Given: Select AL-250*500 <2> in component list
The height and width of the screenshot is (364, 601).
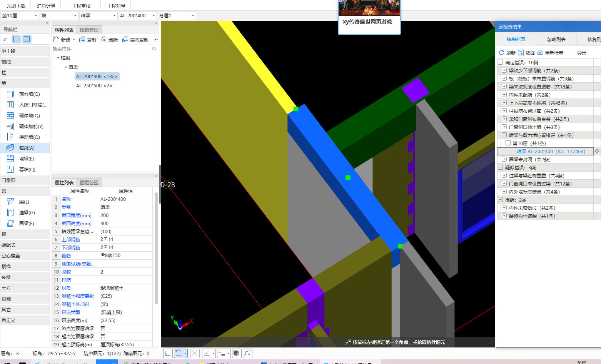Looking at the screenshot, I should tap(94, 86).
